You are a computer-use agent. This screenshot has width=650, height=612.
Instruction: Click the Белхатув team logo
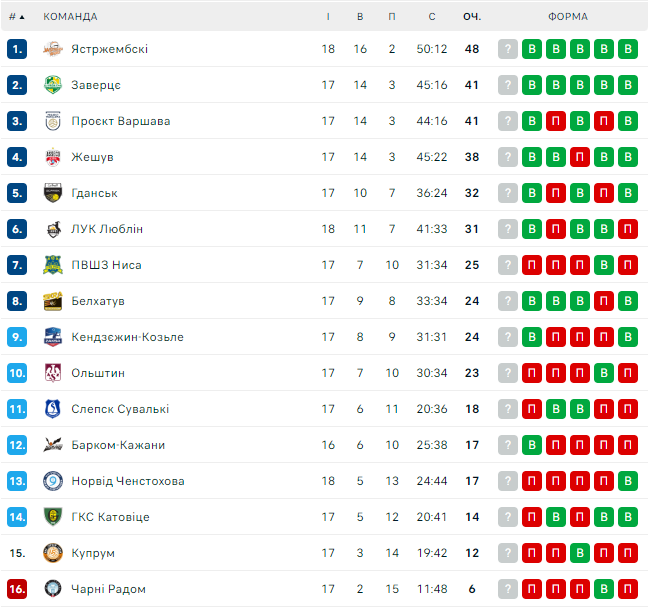pyautogui.click(x=53, y=301)
